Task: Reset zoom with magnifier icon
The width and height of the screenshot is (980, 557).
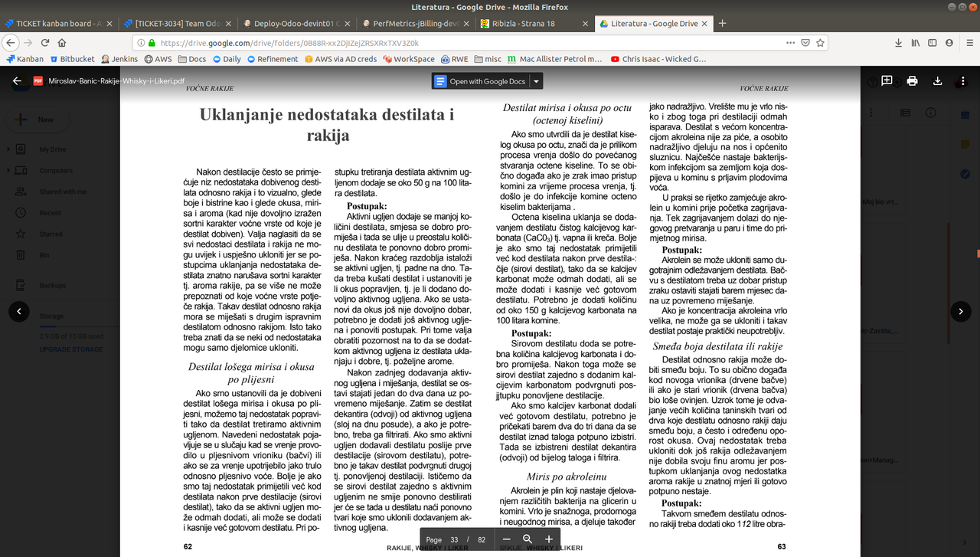Action: coord(528,539)
